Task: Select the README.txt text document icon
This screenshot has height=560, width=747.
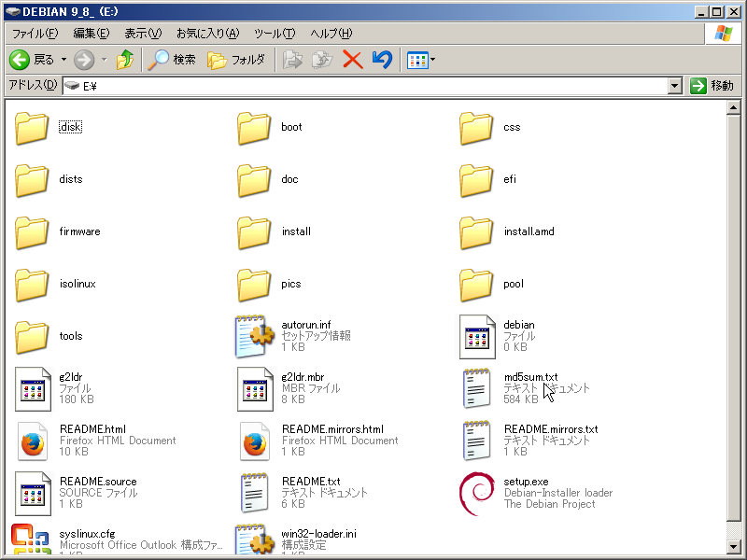Action: [x=254, y=493]
